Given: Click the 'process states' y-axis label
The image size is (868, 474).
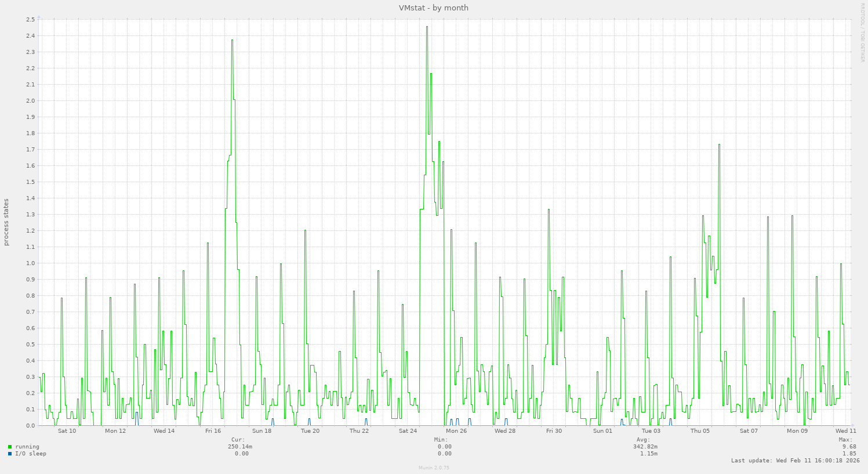Looking at the screenshot, I should pyautogui.click(x=6, y=222).
